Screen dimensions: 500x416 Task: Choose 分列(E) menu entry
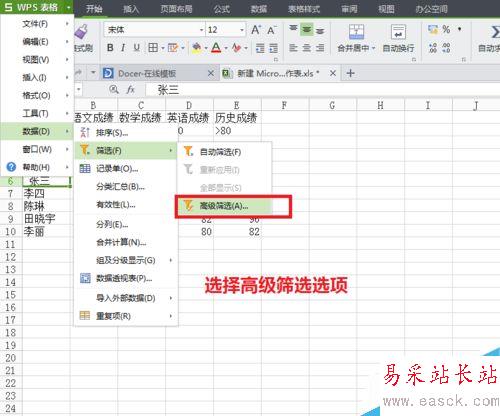pos(126,224)
